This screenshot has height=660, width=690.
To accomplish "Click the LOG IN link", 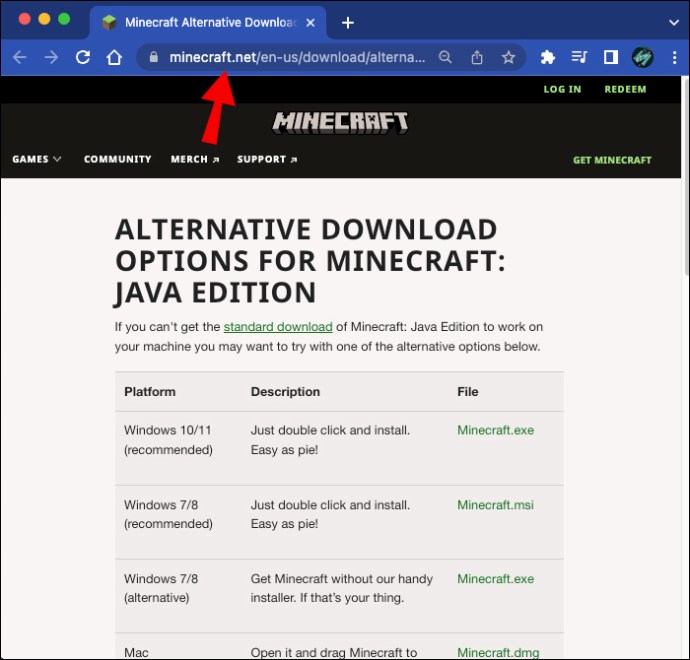I will pyautogui.click(x=562, y=89).
